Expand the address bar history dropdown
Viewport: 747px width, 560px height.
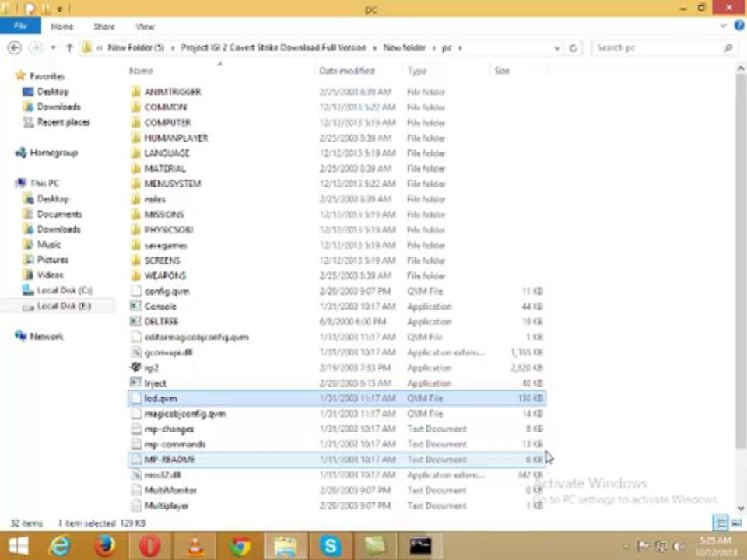pos(557,48)
